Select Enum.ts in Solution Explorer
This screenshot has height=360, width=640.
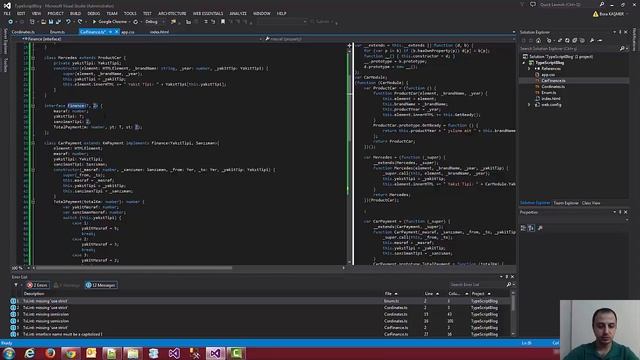click(549, 93)
